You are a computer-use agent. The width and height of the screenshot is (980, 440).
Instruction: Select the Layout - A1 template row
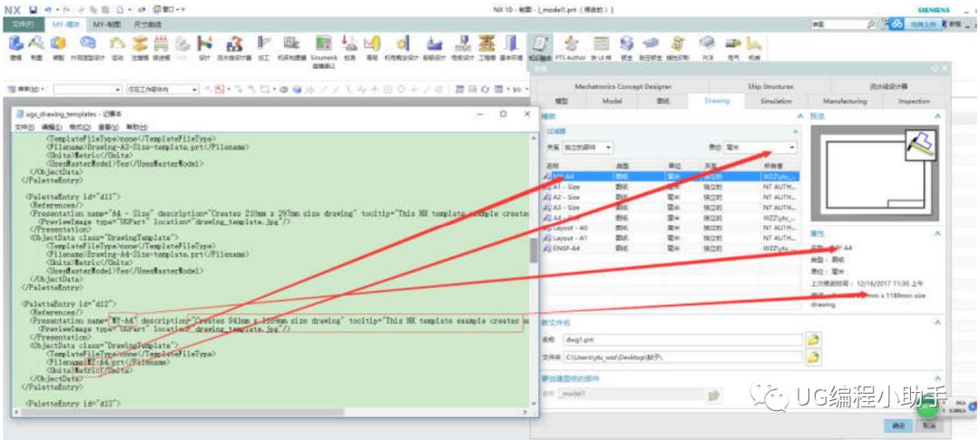[x=671, y=238]
